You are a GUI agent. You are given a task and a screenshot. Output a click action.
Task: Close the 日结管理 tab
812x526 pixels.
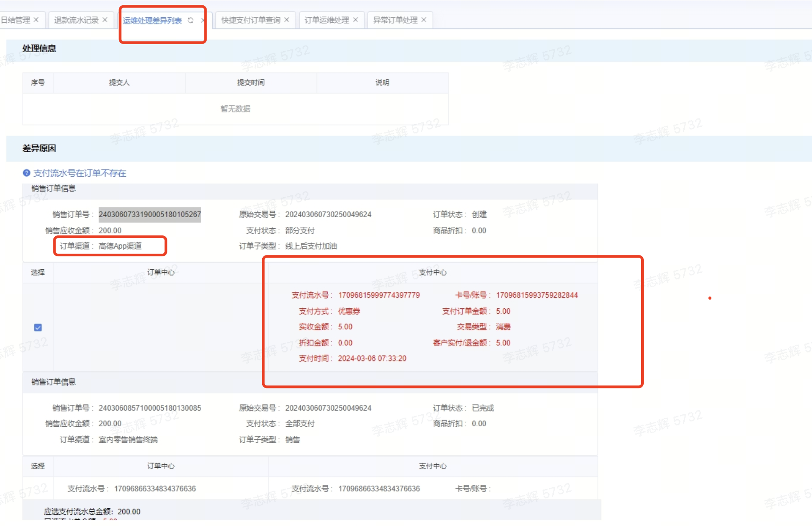(x=36, y=20)
